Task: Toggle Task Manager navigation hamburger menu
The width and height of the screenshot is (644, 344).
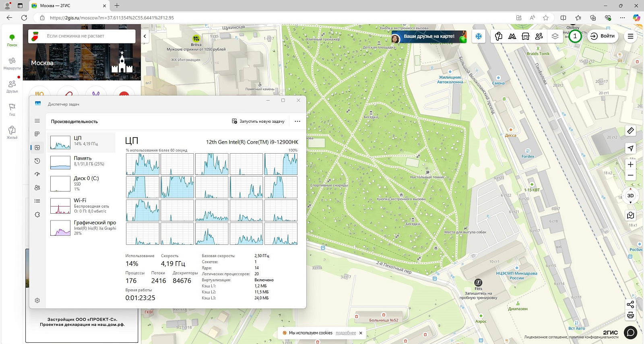Action: pyautogui.click(x=37, y=121)
